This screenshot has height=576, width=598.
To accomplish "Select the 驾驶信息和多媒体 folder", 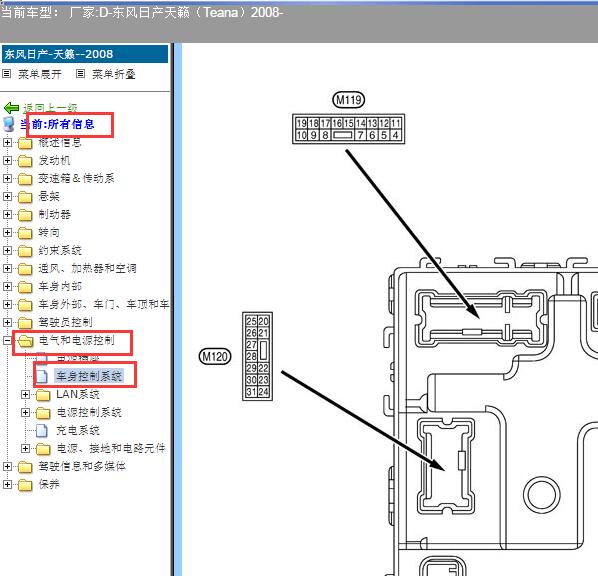I will pyautogui.click(x=82, y=467).
